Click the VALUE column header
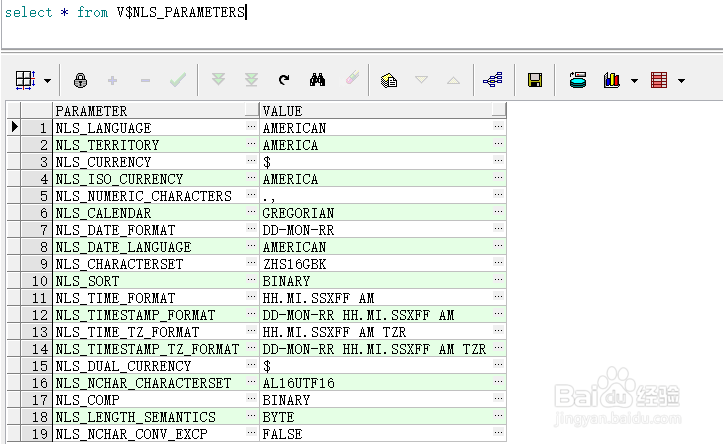The image size is (723, 444). click(x=383, y=111)
